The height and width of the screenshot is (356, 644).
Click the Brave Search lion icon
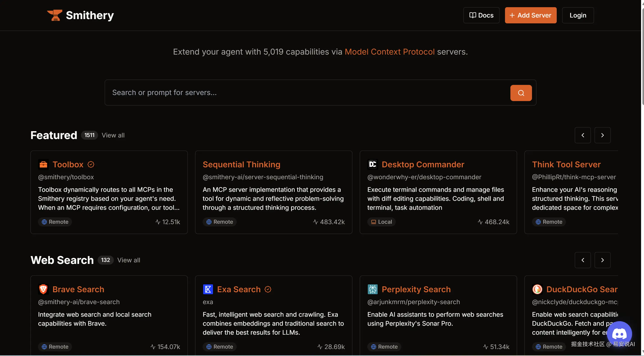tap(43, 289)
